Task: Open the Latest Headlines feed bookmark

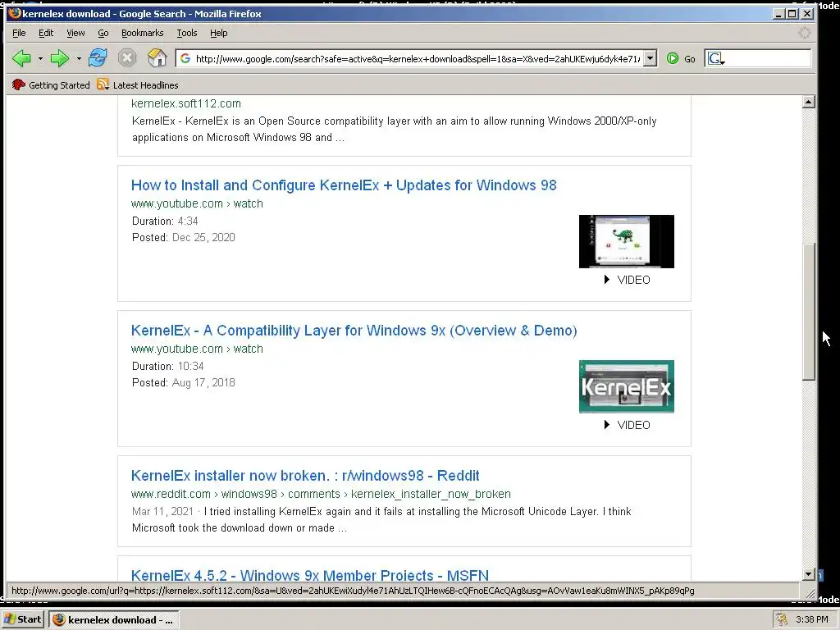Action: coord(138,84)
